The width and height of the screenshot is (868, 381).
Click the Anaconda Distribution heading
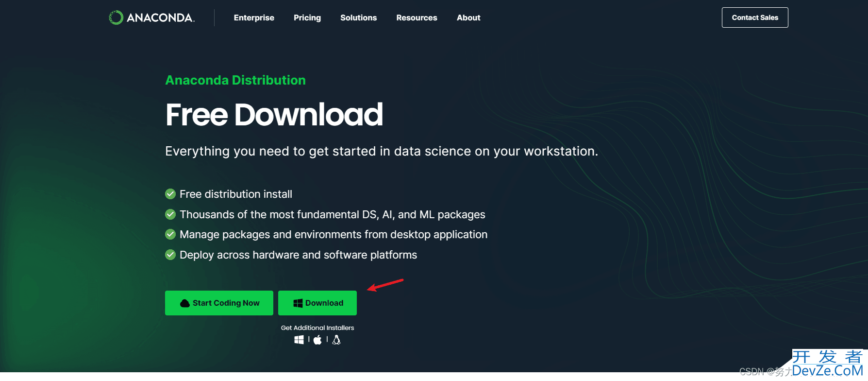pyautogui.click(x=235, y=80)
